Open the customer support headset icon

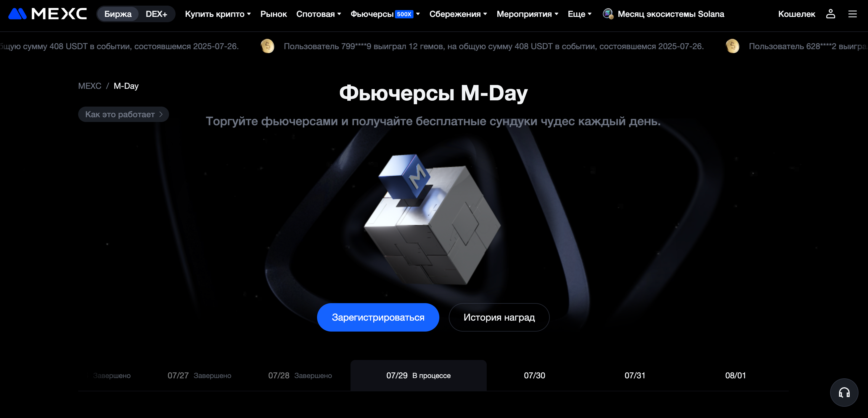844,393
